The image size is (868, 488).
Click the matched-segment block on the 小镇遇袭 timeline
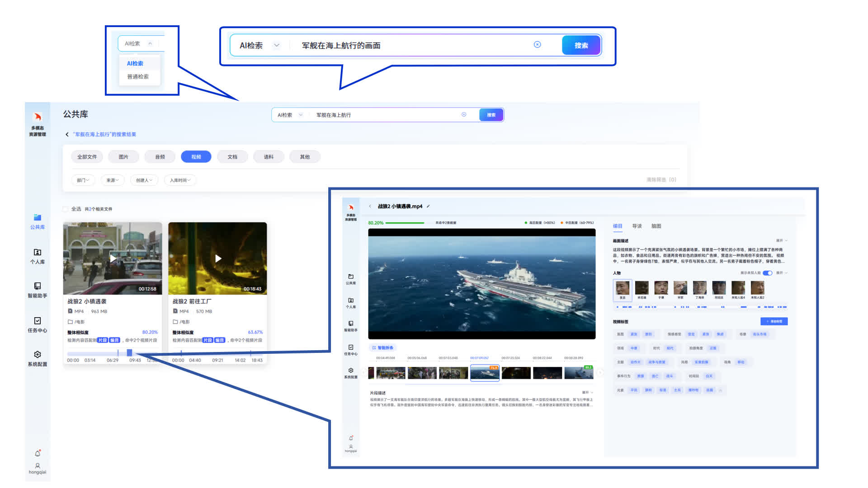coord(129,352)
